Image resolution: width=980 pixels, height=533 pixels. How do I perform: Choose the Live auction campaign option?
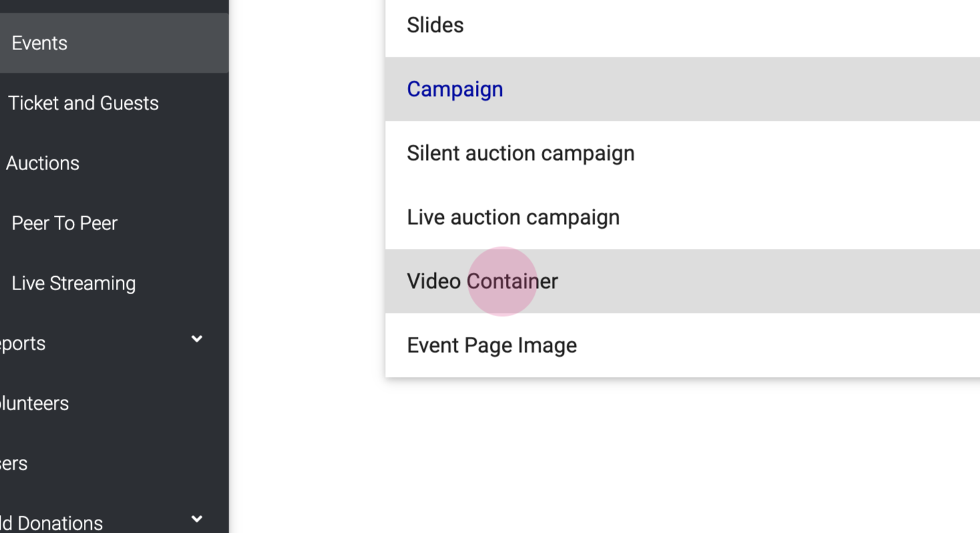513,217
